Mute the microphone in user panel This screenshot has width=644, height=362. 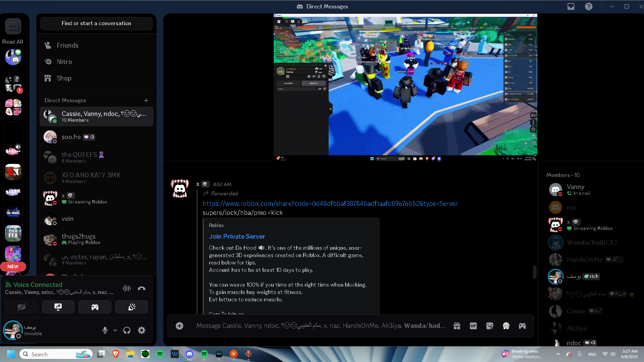(105, 330)
